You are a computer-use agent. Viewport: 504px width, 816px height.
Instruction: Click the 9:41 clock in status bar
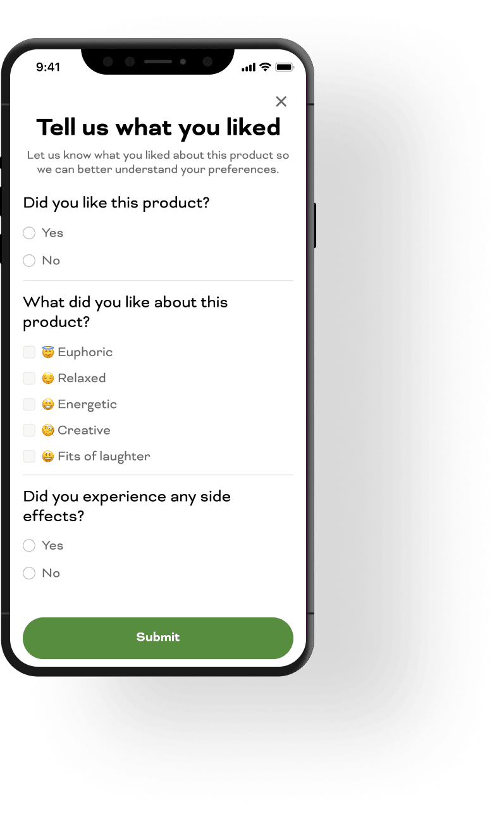48,67
